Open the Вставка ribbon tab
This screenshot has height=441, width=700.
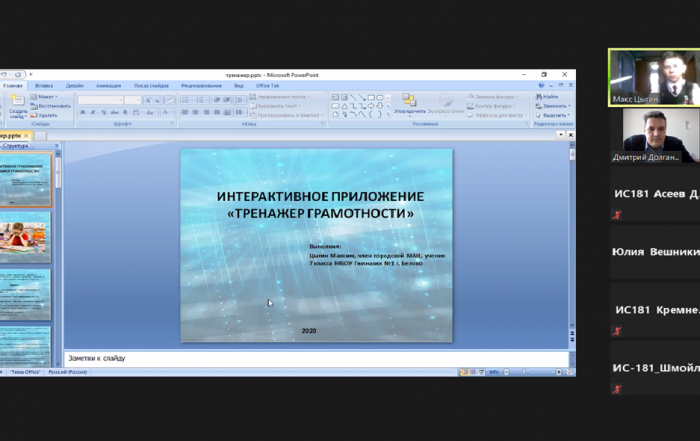click(44, 85)
